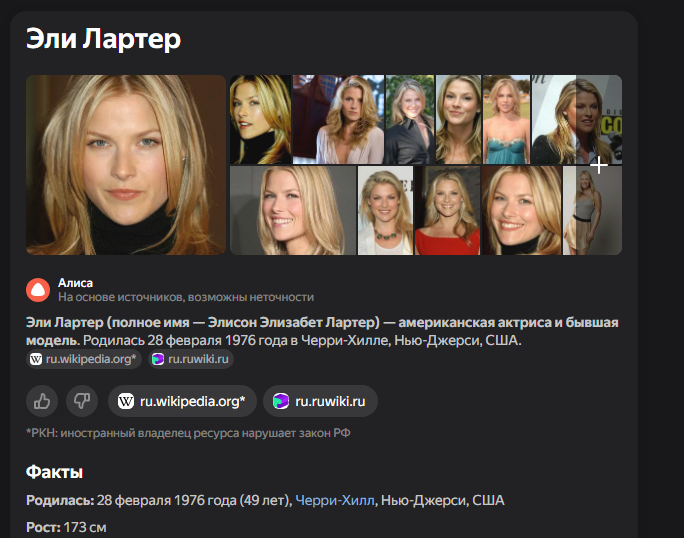684x538 pixels.
Task: Open the large portrait in black turtleneck
Action: tap(126, 165)
